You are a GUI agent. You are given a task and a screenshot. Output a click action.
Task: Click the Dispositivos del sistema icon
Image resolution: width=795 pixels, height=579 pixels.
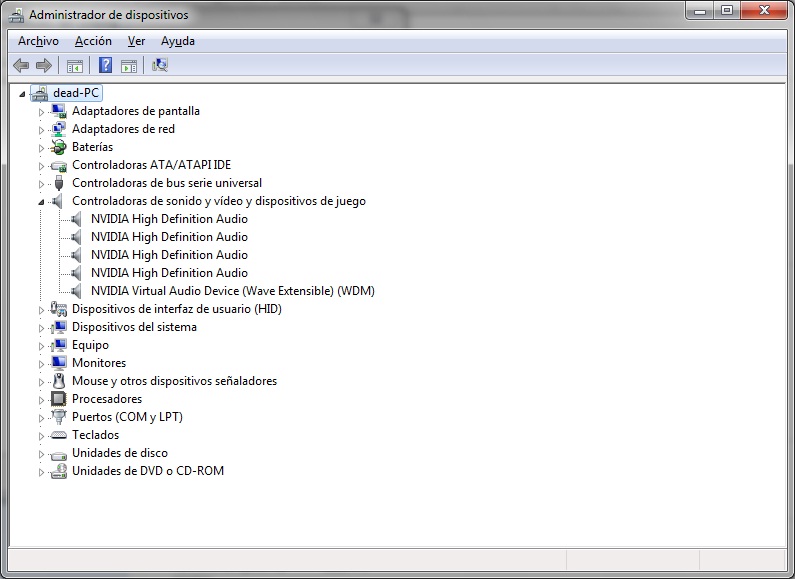[x=59, y=327]
